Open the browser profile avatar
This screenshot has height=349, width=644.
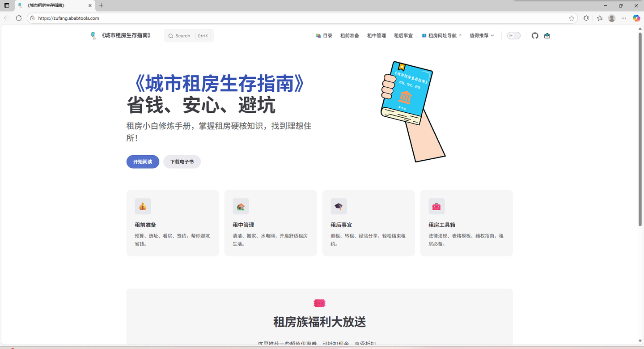(612, 18)
